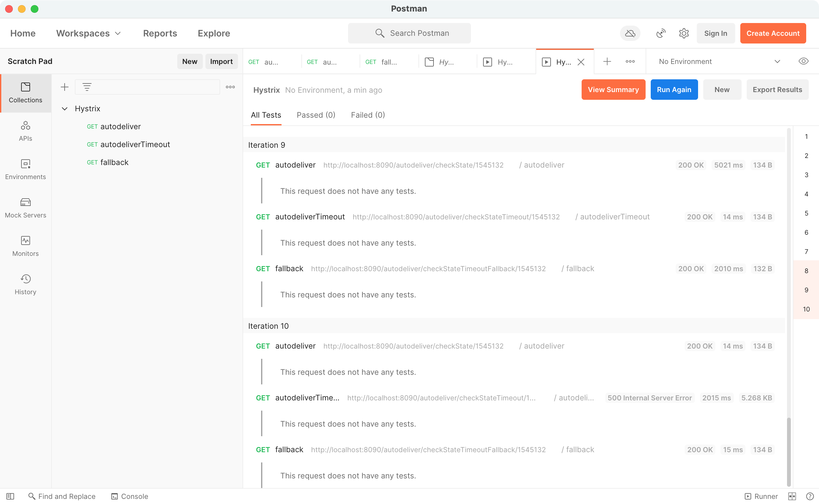The width and height of the screenshot is (819, 504).
Task: Open the History sidebar section
Action: pos(25,284)
